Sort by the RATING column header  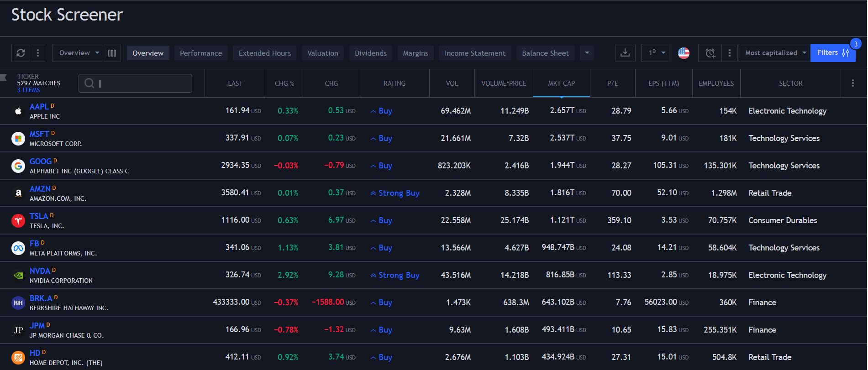coord(395,83)
